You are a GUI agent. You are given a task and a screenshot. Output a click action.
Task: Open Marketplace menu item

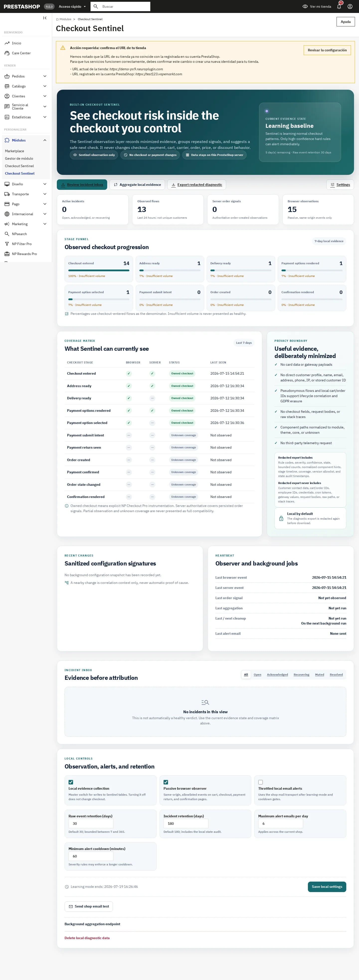click(14, 151)
